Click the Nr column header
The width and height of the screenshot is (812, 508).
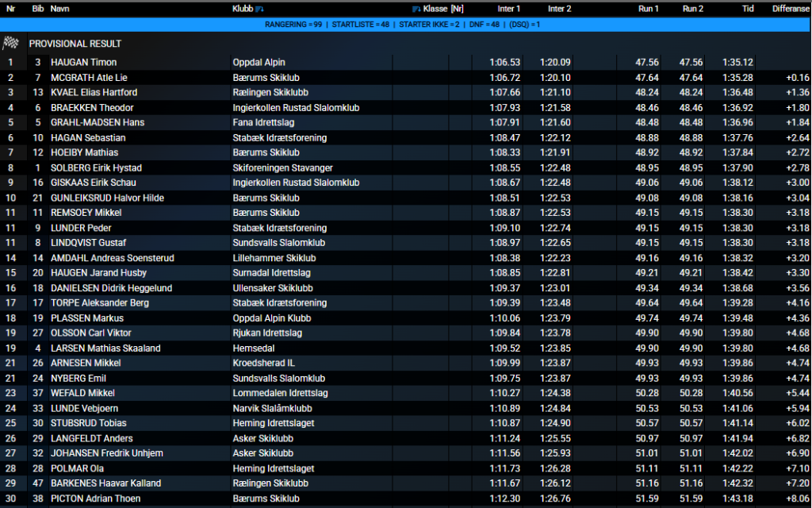pos(11,9)
